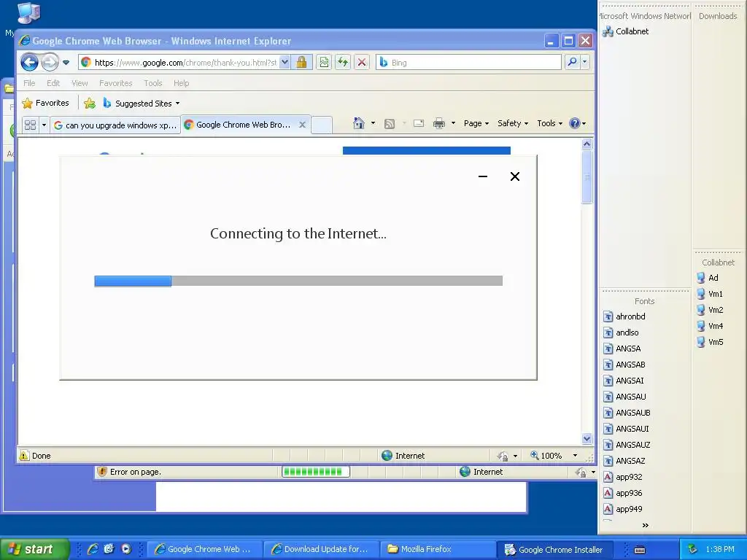Click the Forward navigation arrow
Image resolution: width=747 pixels, height=560 pixels.
point(50,62)
